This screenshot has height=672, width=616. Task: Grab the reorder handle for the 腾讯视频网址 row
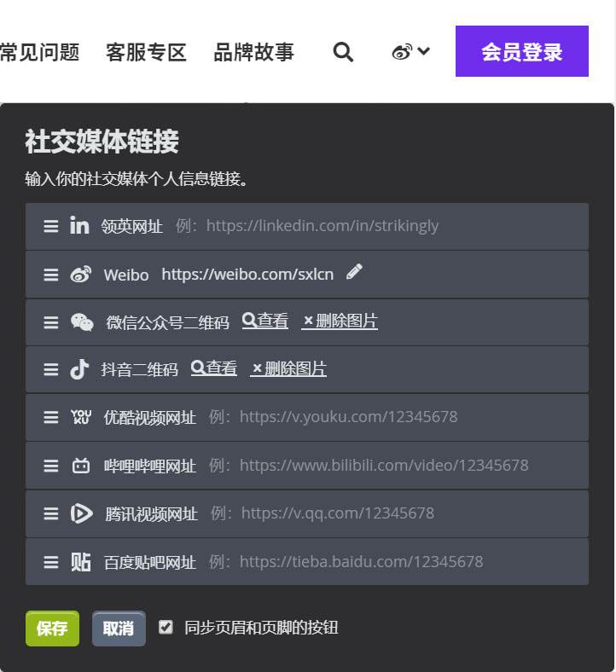51,513
